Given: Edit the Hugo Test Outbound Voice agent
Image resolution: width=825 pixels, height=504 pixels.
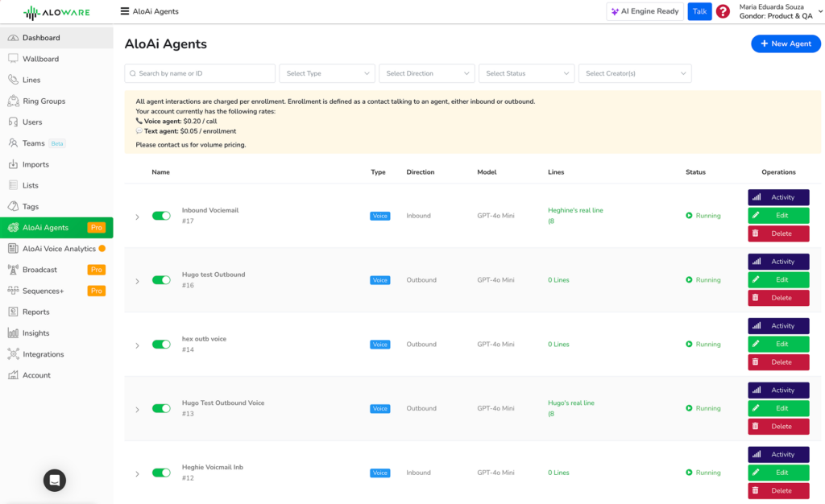Looking at the screenshot, I should (778, 408).
